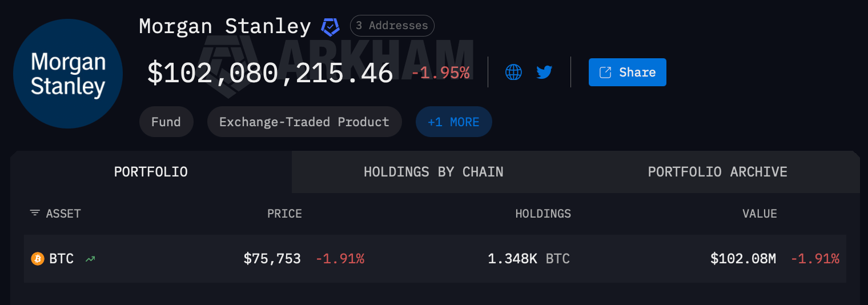Viewport: 868px width, 305px height.
Task: Select the PORTFOLIO tab
Action: [151, 172]
